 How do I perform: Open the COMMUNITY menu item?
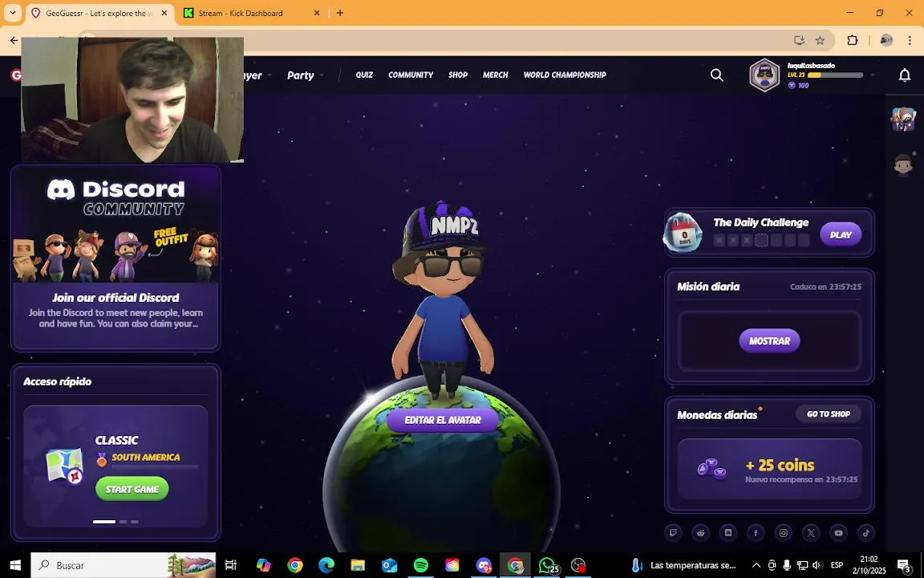[x=411, y=75]
